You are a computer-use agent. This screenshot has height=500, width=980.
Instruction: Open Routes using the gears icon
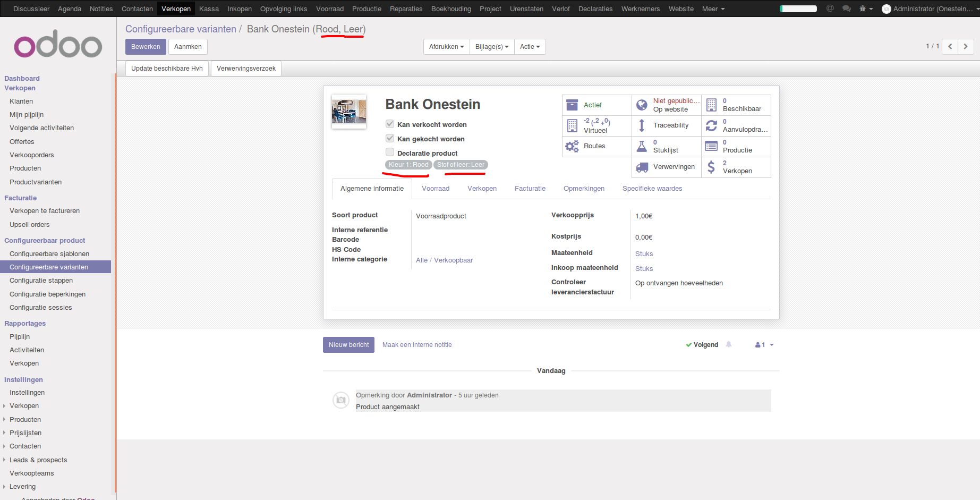[572, 146]
